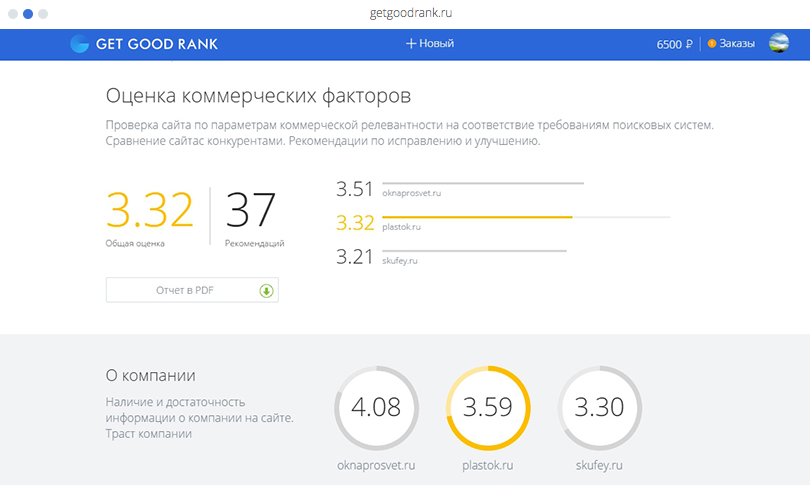Click skufey.ru label below 3.30 gauge
Screen dimensions: 810x485
click(x=599, y=465)
